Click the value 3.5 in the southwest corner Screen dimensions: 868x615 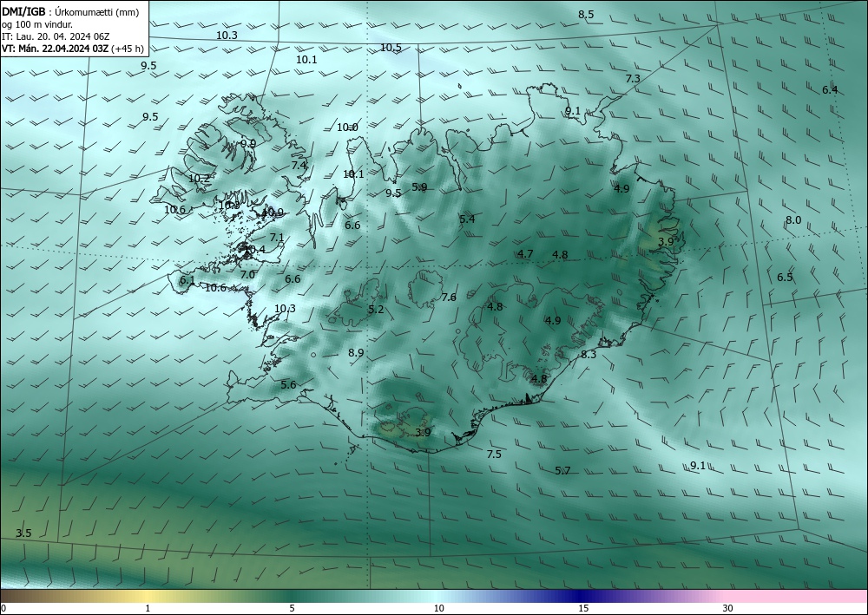pos(23,533)
